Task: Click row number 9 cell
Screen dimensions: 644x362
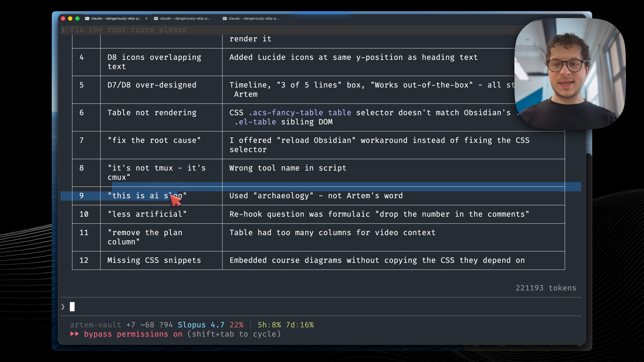Action: 86,196
